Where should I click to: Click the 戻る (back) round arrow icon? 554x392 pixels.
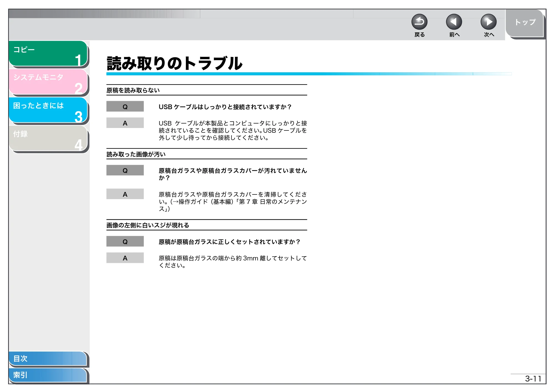[419, 22]
